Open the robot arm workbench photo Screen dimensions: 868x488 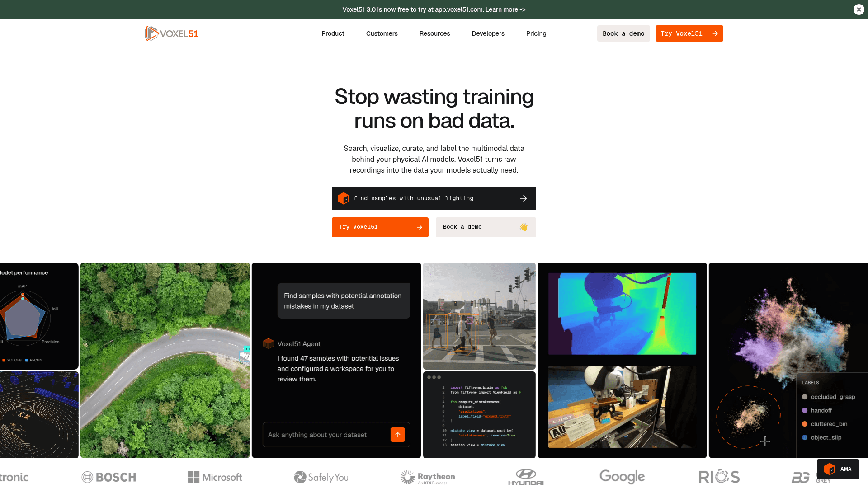(622, 407)
